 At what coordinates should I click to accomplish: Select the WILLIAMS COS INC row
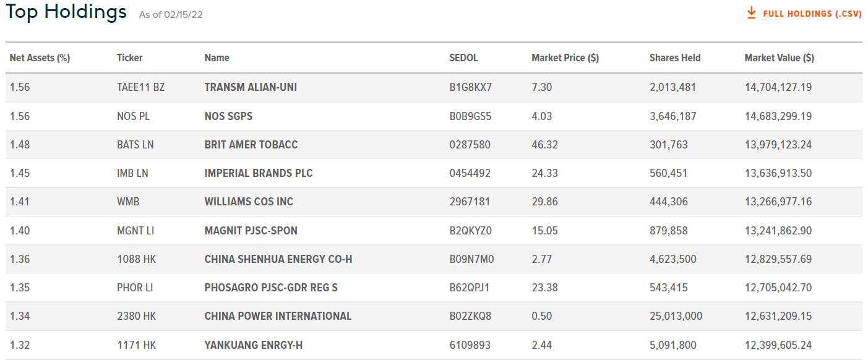click(x=249, y=202)
